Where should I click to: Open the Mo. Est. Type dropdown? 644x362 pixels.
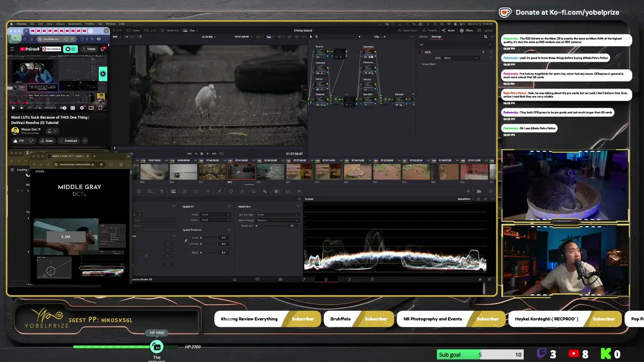point(277,215)
